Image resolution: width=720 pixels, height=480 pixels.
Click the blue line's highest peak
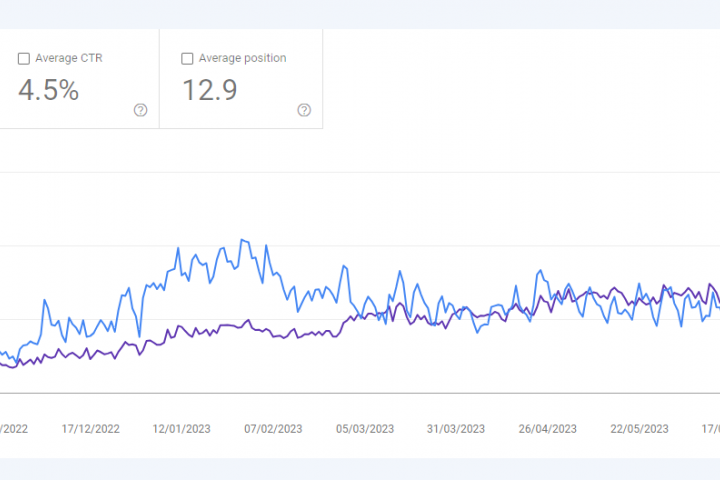243,240
